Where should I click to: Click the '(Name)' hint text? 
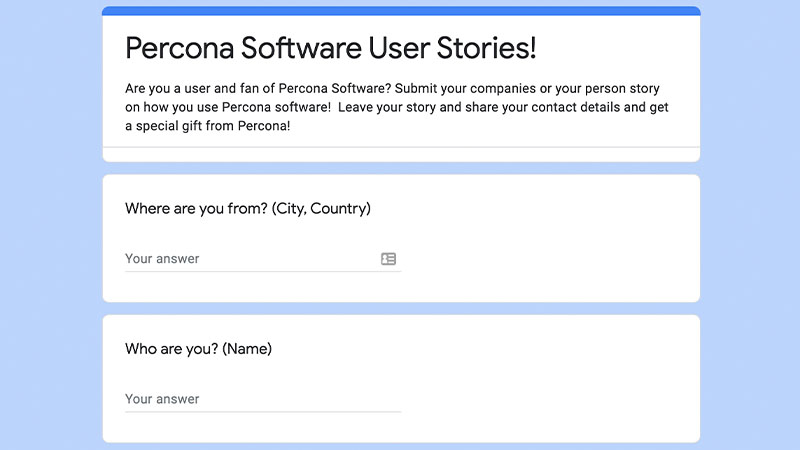pyautogui.click(x=247, y=349)
